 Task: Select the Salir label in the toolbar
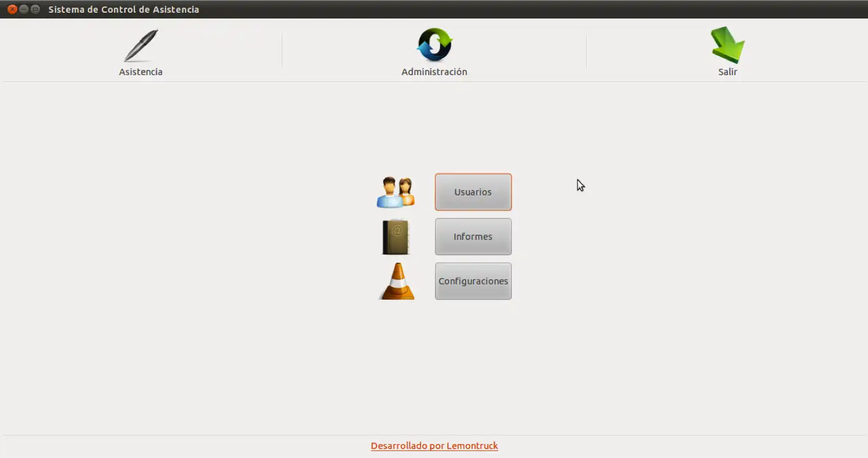tap(728, 72)
